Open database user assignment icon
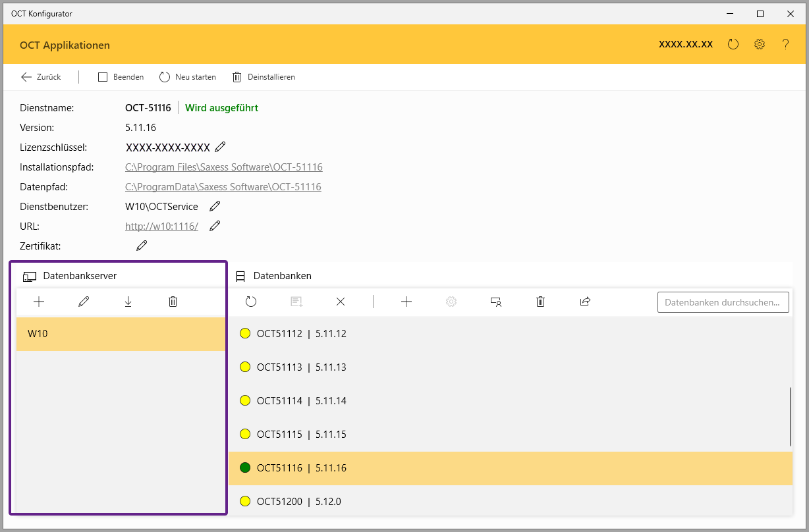The width and height of the screenshot is (809, 532). coord(496,302)
